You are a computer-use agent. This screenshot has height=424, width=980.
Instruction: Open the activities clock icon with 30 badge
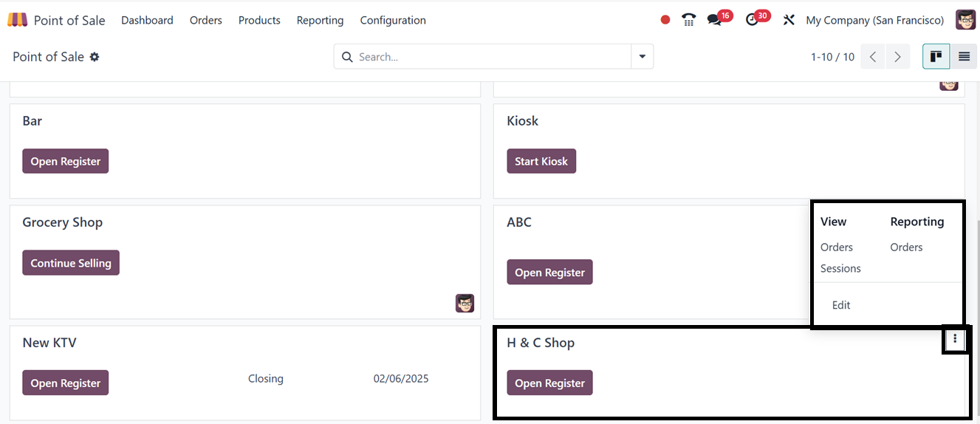tap(753, 20)
